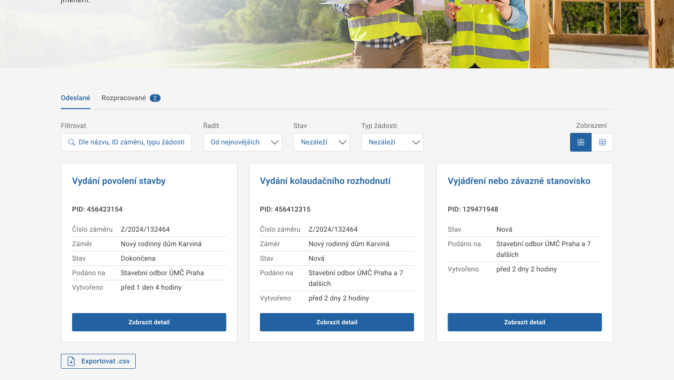674x380 pixels.
Task: Show detail for Vydání povolení stavby
Action: [x=149, y=322]
